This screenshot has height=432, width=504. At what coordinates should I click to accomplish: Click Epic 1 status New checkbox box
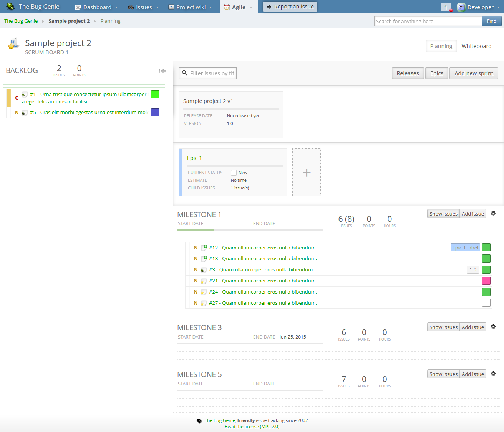tap(234, 173)
